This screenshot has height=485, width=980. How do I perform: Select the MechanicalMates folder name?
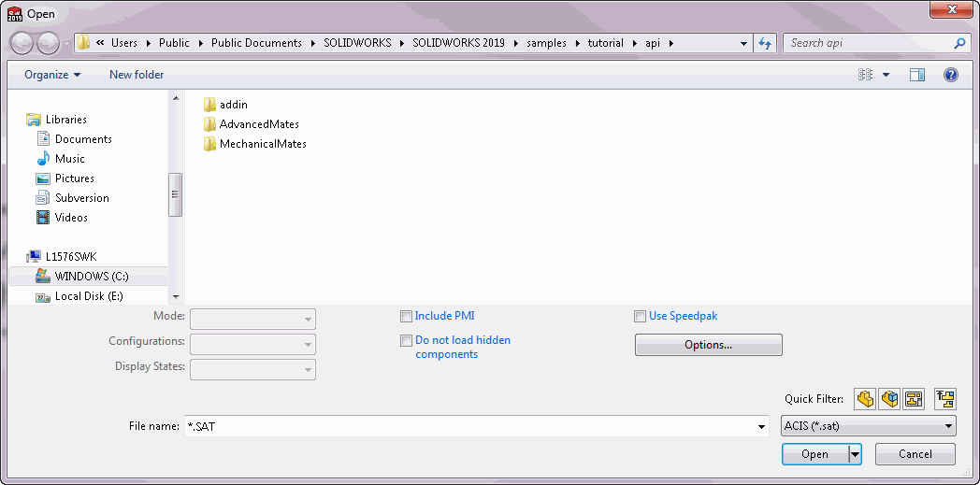(263, 144)
